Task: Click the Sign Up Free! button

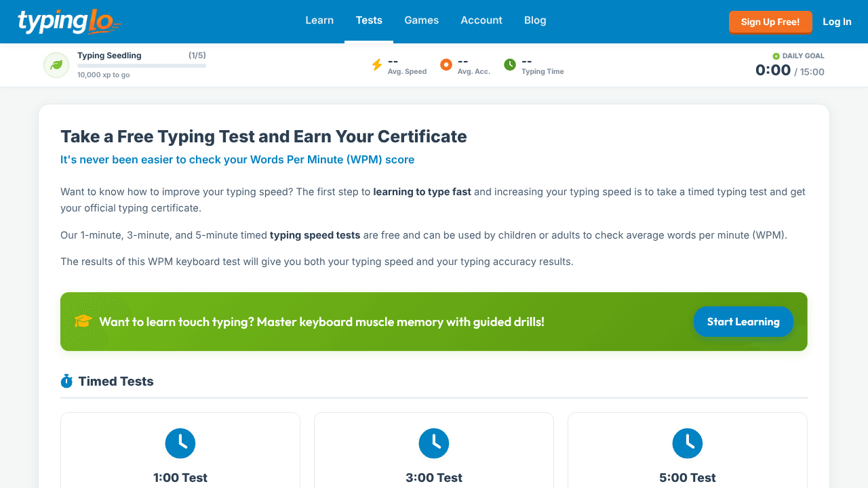Action: (770, 22)
